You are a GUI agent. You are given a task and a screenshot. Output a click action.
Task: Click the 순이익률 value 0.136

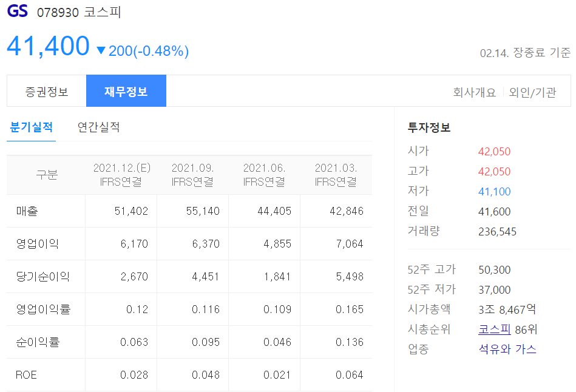point(350,342)
